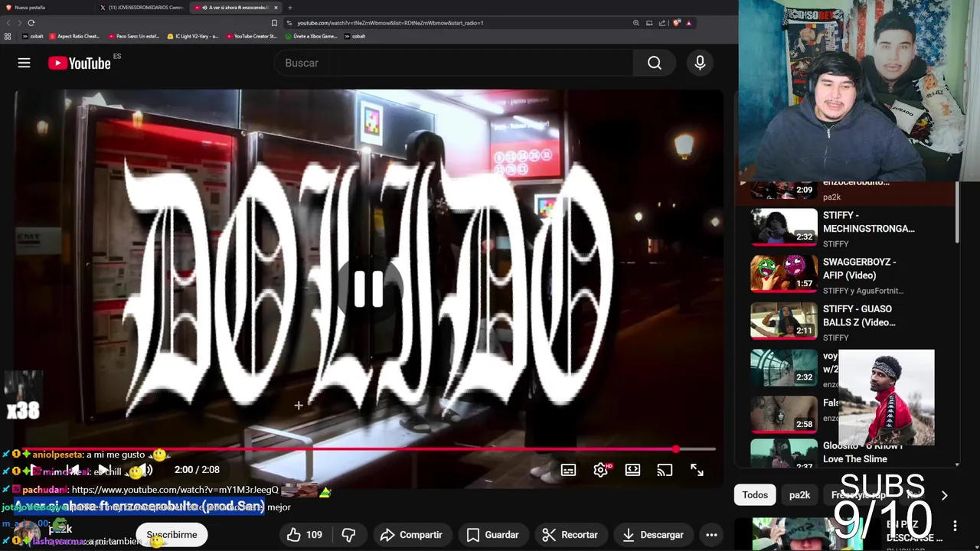Click the Buscar search field

[454, 63]
